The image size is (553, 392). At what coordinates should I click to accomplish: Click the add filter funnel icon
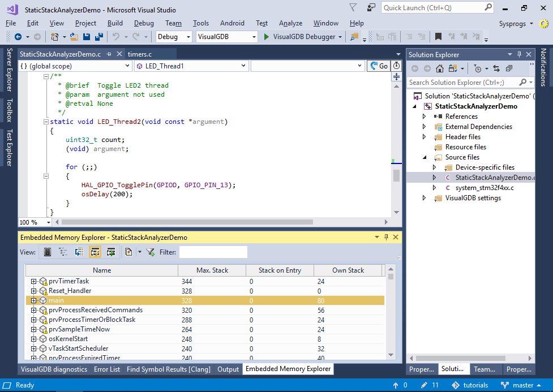(151, 252)
